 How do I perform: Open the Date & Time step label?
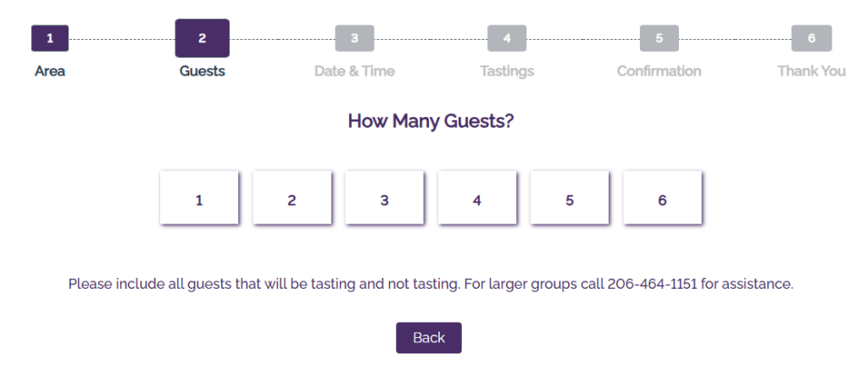[x=354, y=71]
